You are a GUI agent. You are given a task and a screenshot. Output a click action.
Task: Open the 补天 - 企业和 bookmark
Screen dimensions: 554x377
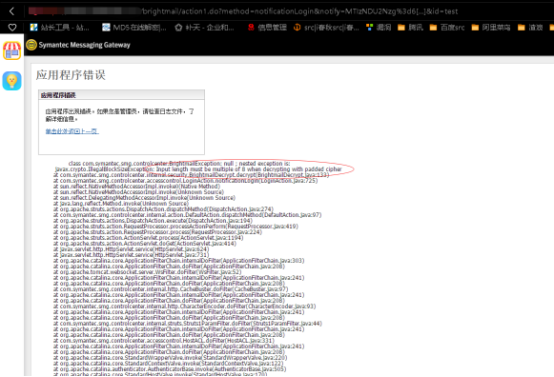(204, 27)
